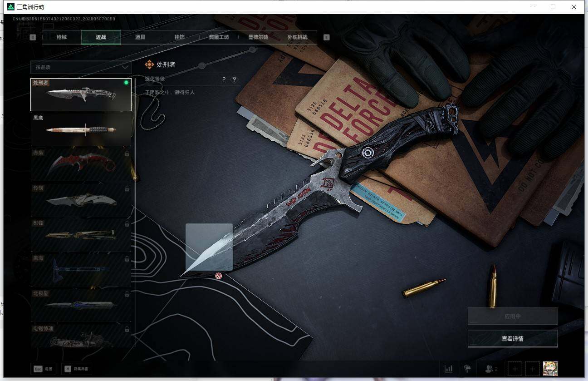Select the locked 怜悯 knife skin

pyautogui.click(x=81, y=200)
